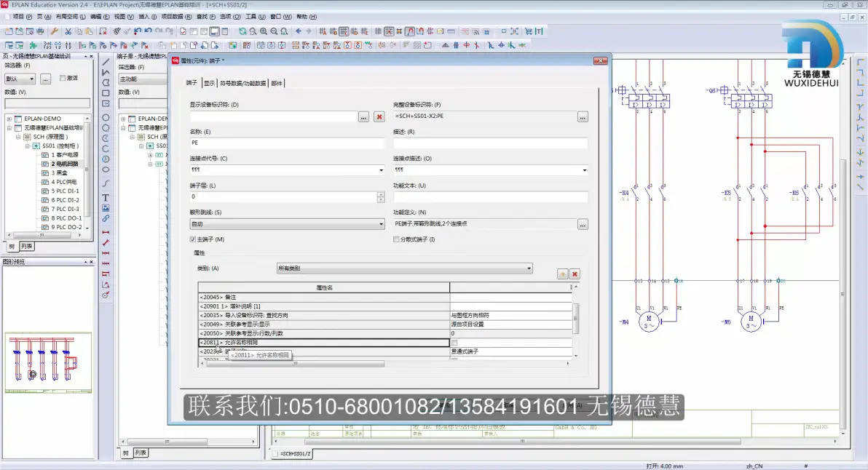Click red X delete property icon

tap(575, 274)
